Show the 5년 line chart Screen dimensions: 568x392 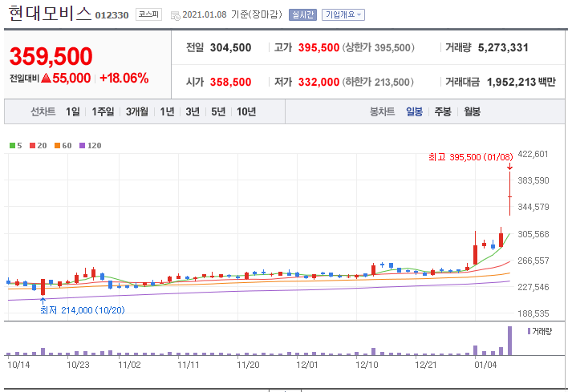pyautogui.click(x=218, y=111)
